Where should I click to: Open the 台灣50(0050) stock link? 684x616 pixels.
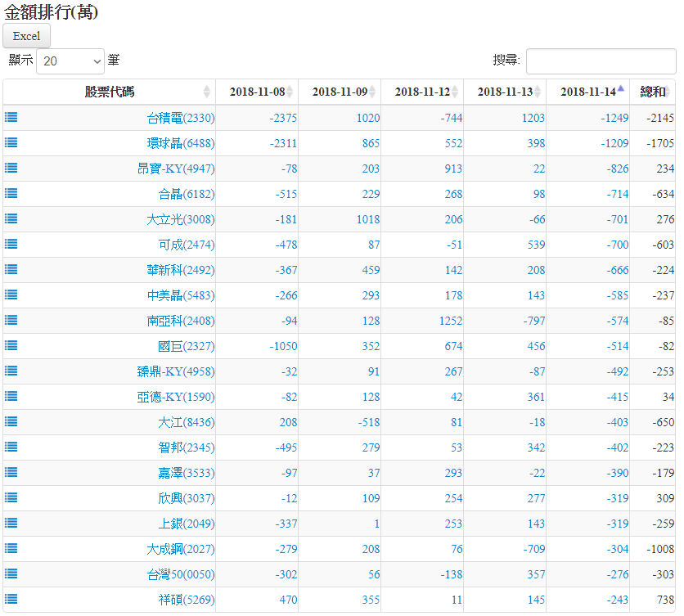pos(181,574)
